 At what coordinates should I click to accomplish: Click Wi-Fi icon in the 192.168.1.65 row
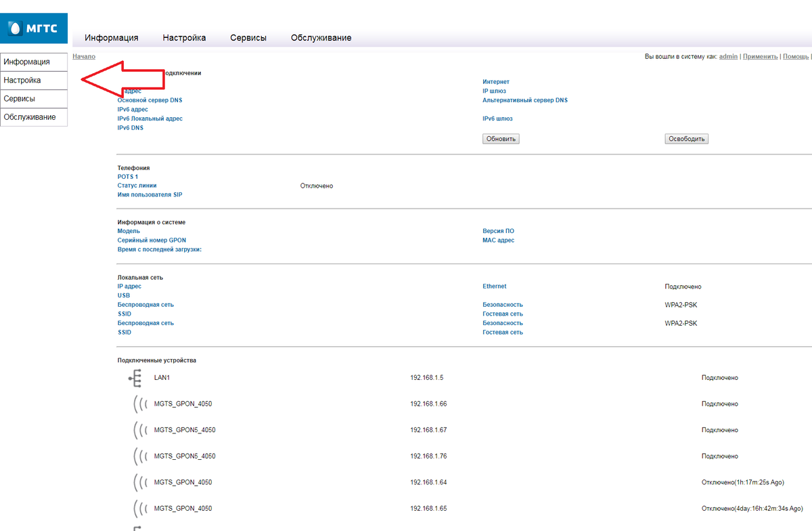140,509
